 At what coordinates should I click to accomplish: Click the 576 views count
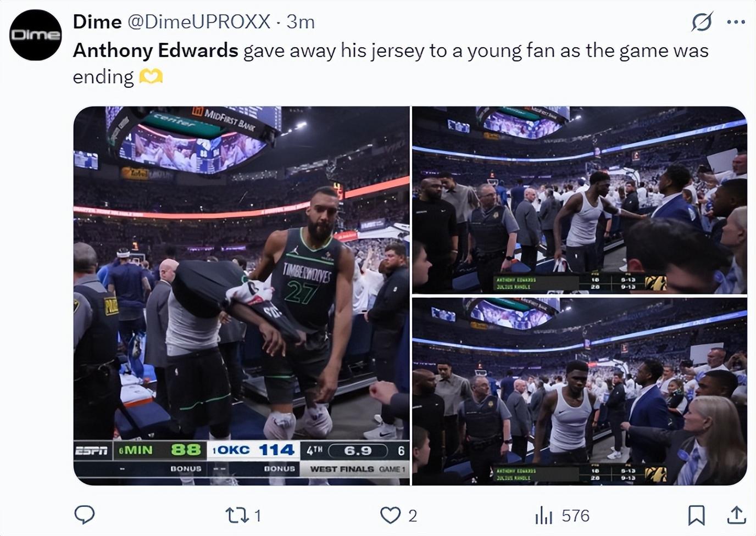(x=575, y=516)
